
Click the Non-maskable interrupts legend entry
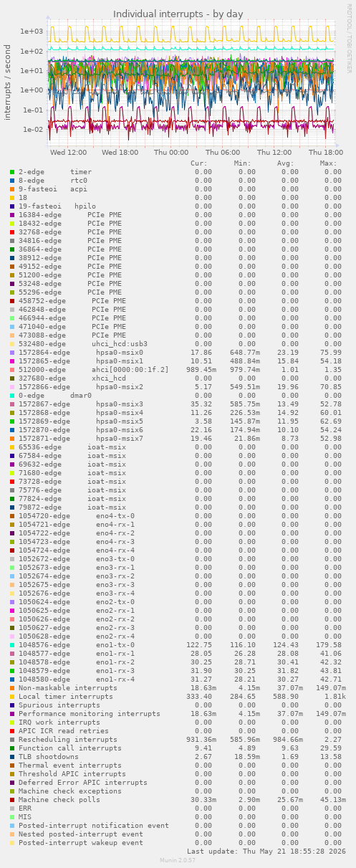[x=68, y=688]
